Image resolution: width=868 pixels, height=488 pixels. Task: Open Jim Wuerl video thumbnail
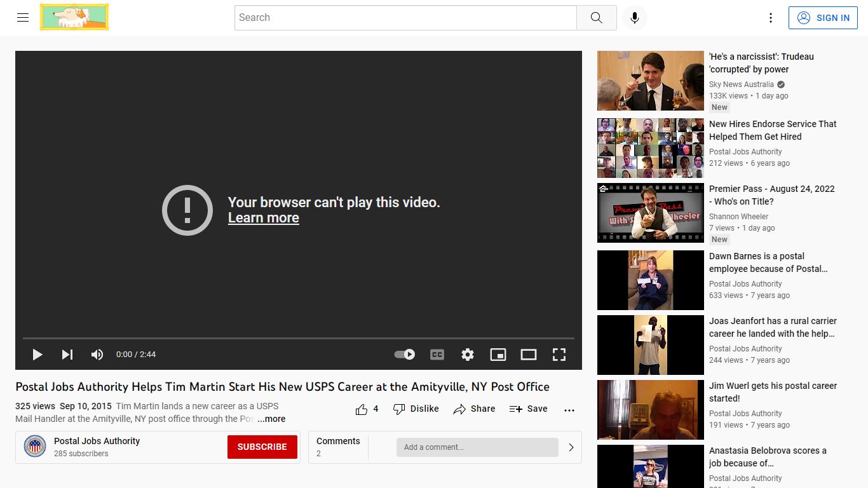tap(651, 410)
